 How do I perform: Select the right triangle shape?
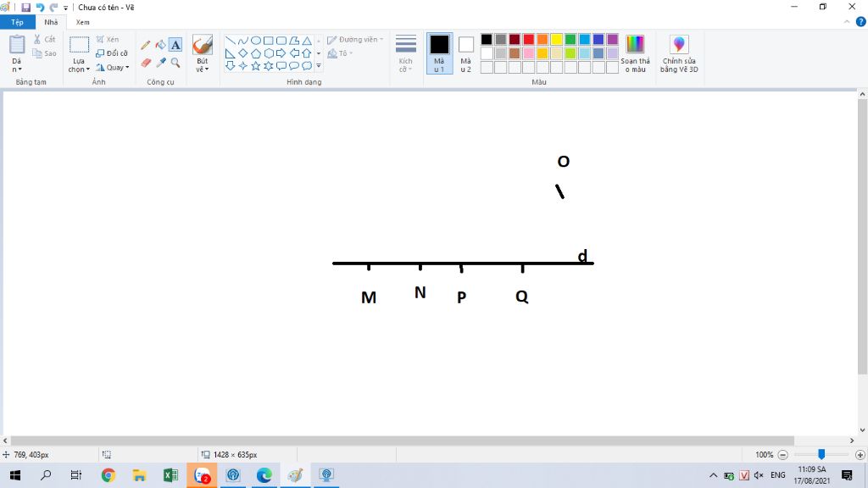tap(231, 53)
